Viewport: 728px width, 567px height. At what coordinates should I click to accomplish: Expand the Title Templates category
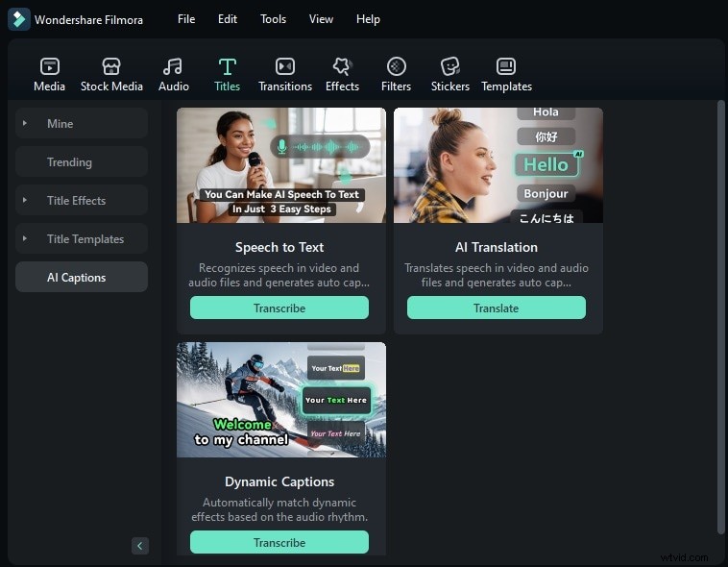tap(25, 239)
